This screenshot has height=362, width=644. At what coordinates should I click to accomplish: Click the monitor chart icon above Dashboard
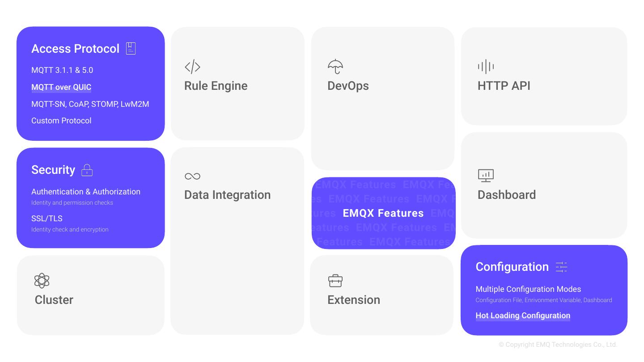(x=486, y=175)
